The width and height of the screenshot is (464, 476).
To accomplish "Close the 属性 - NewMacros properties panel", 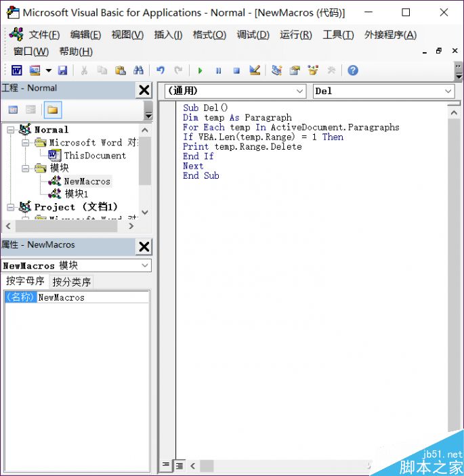I will 144,246.
